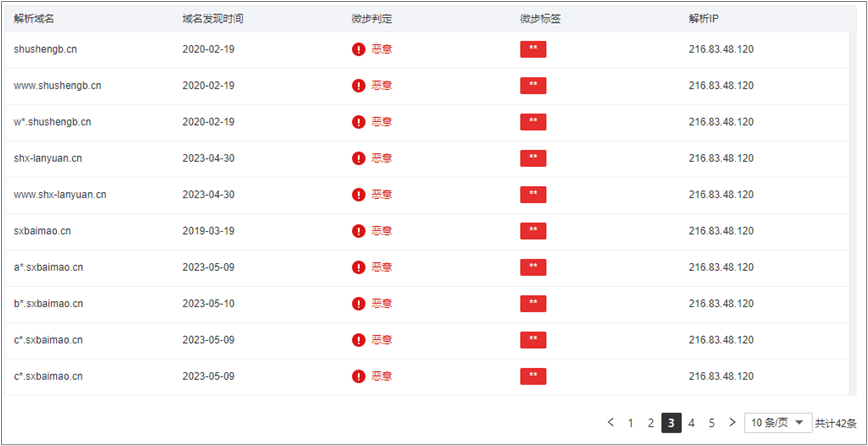Open the 10 条/页 page size dropdown

coord(778,423)
